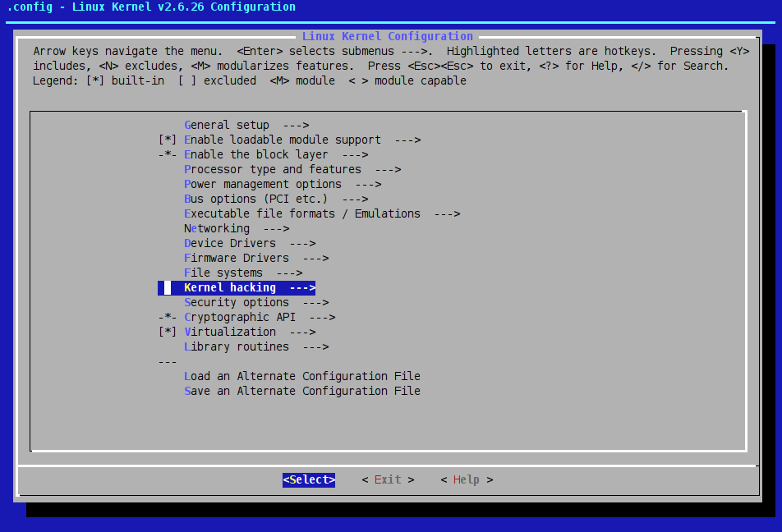782x532 pixels.
Task: Open the General setup submenu
Action: (x=247, y=125)
